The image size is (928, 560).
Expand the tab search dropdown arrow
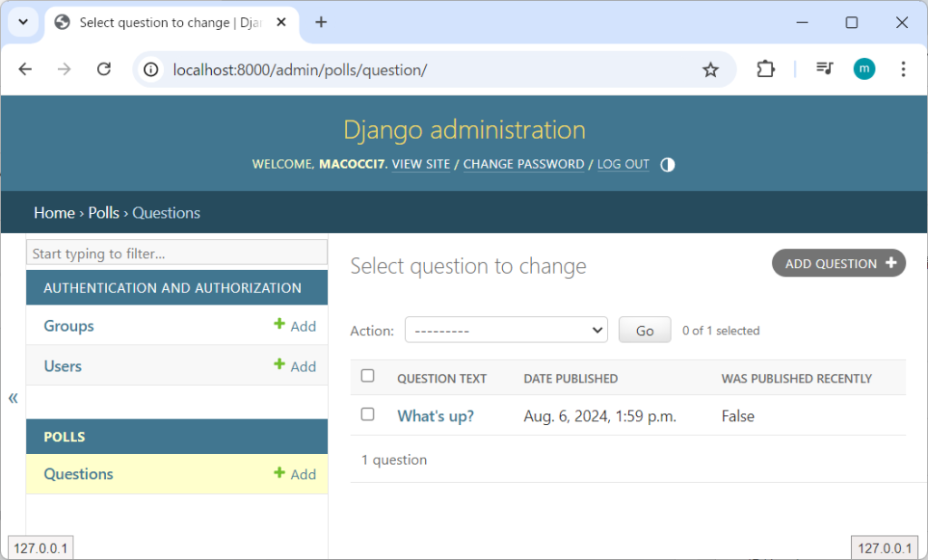(22, 23)
